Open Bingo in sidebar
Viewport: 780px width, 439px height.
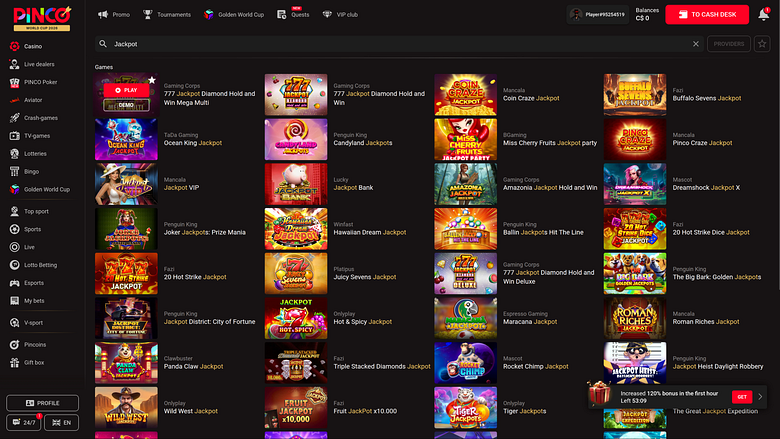tap(24, 172)
